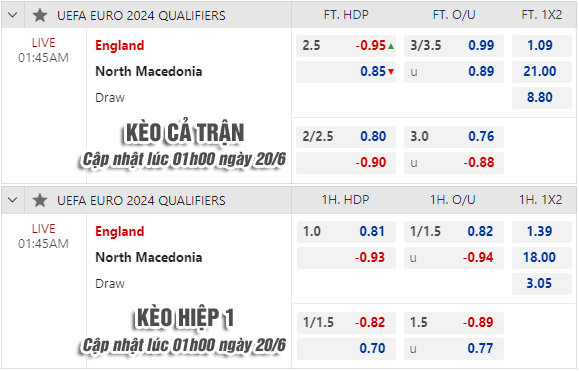The width and height of the screenshot is (579, 371).
Task: Collapse the first-half odds section chevron
Action: [x=13, y=200]
